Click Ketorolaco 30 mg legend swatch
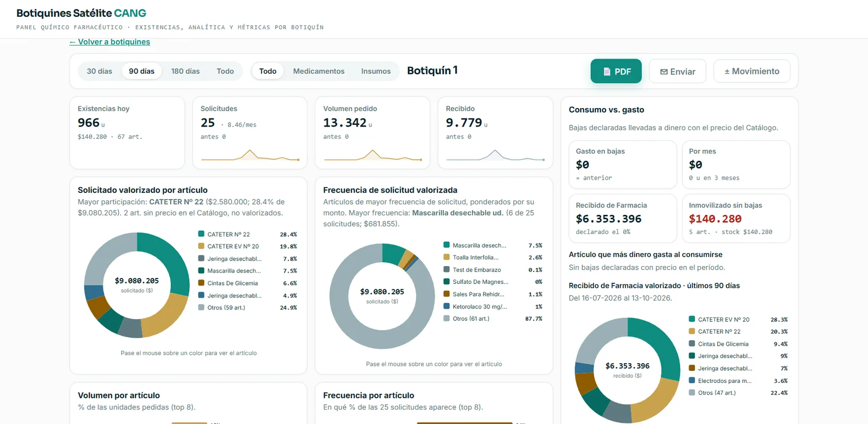 [446, 306]
